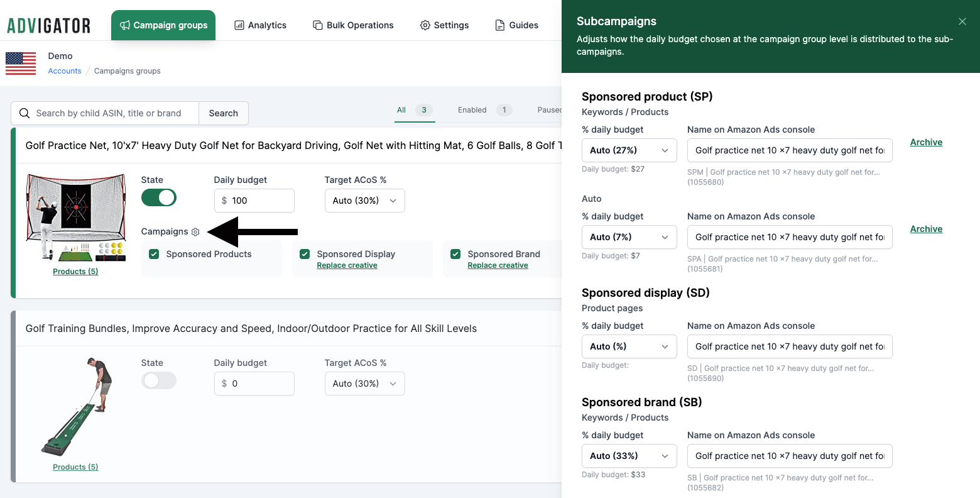The width and height of the screenshot is (980, 498).
Task: Open Target ACoS dropdown for Golf Practice Net
Action: 364,201
